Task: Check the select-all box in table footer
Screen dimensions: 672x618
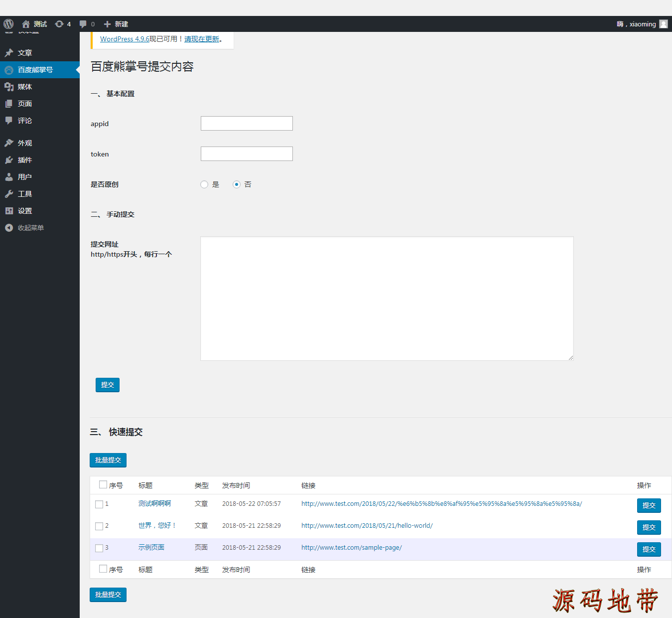Action: (x=103, y=569)
